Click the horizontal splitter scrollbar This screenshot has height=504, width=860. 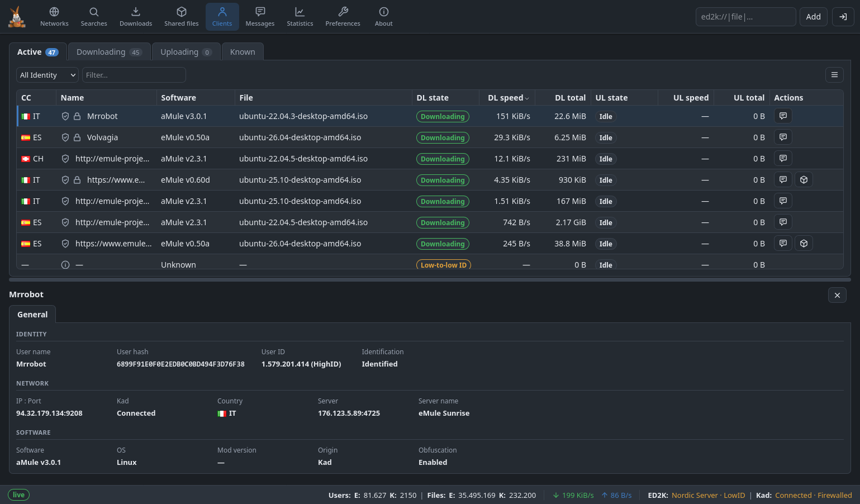pyautogui.click(x=430, y=279)
